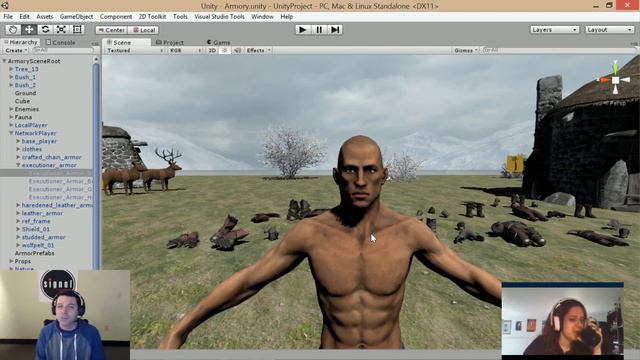Select Cube in the Hierarchy
This screenshot has width=640, height=360.
tap(22, 101)
